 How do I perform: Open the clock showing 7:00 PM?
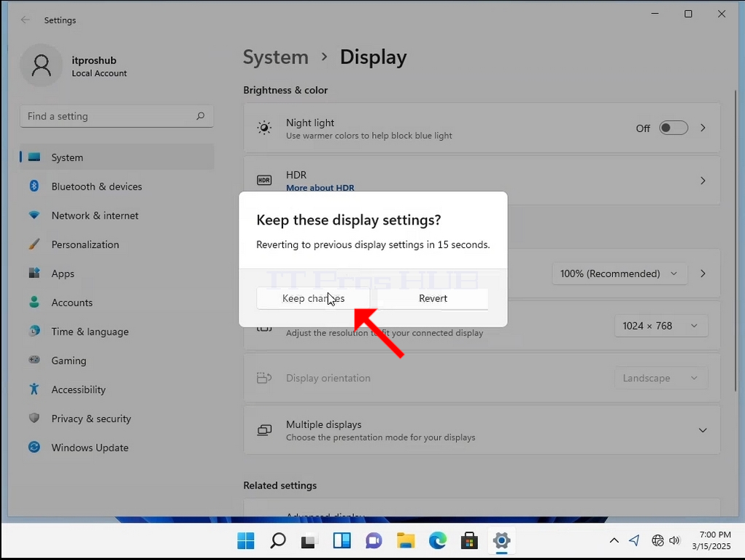point(711,540)
